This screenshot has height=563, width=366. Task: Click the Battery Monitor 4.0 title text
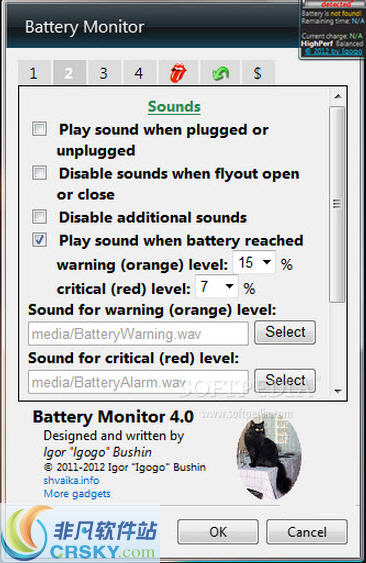113,417
